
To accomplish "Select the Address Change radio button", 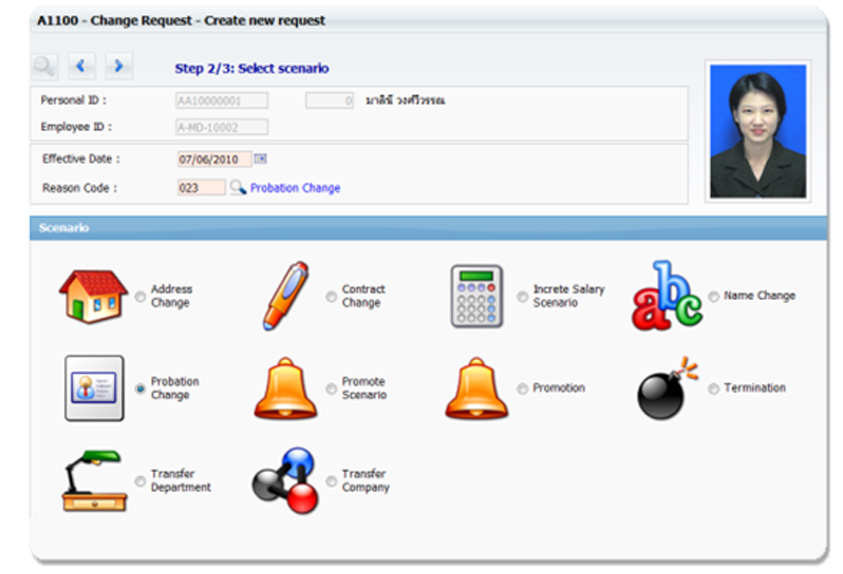I will (x=140, y=297).
